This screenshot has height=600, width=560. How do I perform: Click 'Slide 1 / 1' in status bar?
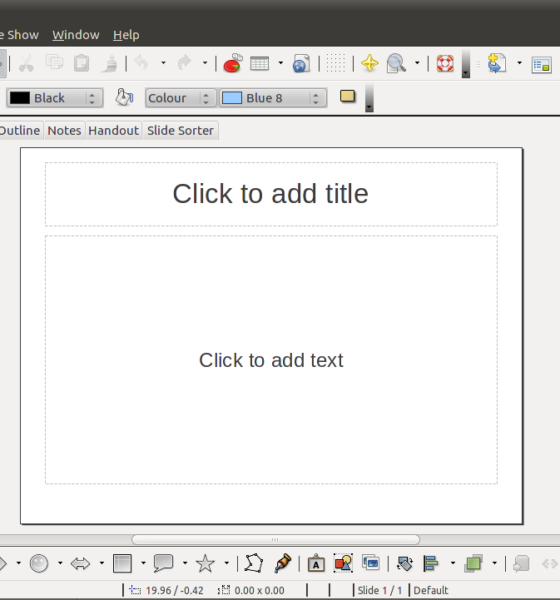380,590
